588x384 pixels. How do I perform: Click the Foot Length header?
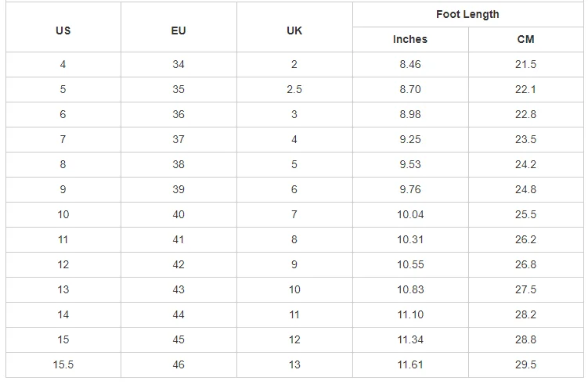coord(467,14)
